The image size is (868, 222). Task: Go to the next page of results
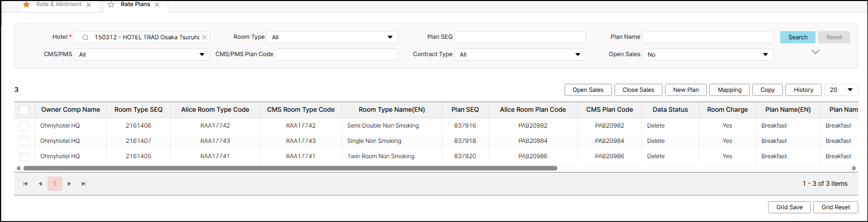click(69, 184)
